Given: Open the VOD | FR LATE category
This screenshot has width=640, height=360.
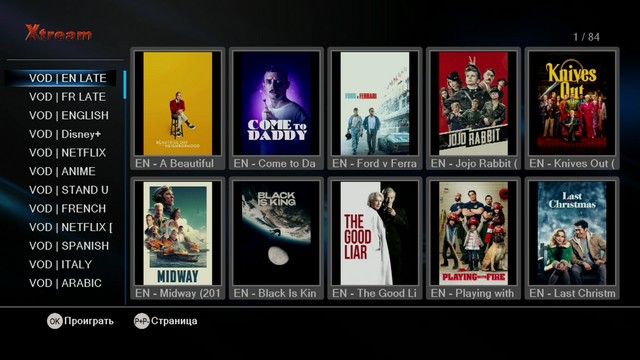Looking at the screenshot, I should point(67,97).
